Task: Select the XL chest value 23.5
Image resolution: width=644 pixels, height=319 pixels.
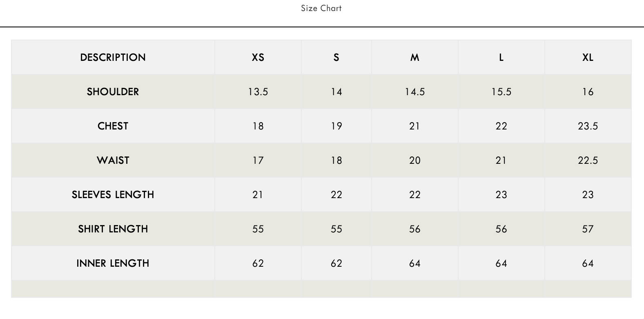Action: (x=588, y=126)
